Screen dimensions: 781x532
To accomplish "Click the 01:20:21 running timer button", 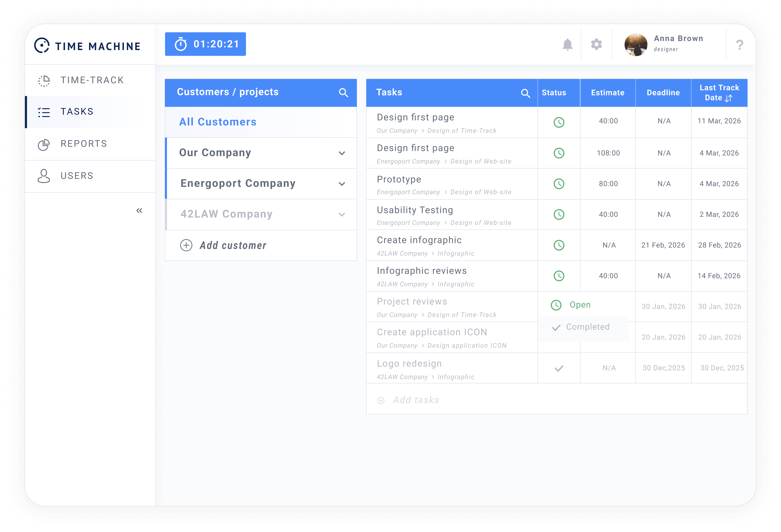I will (205, 44).
